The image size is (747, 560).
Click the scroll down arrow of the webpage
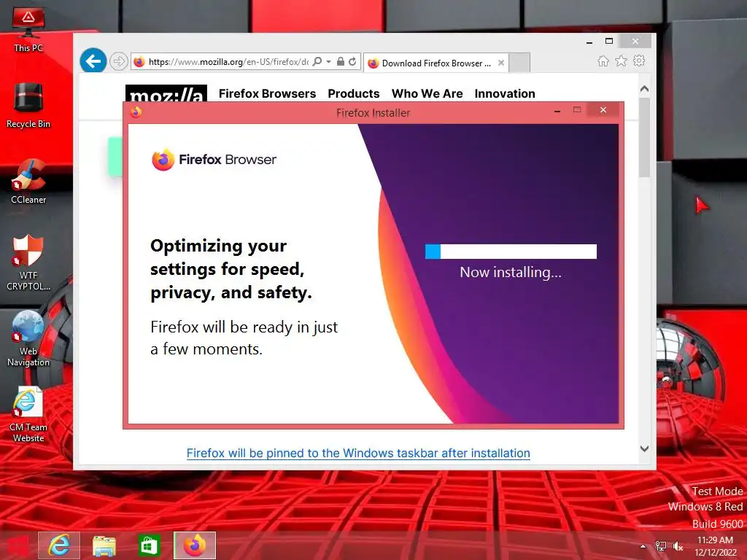[x=645, y=448]
